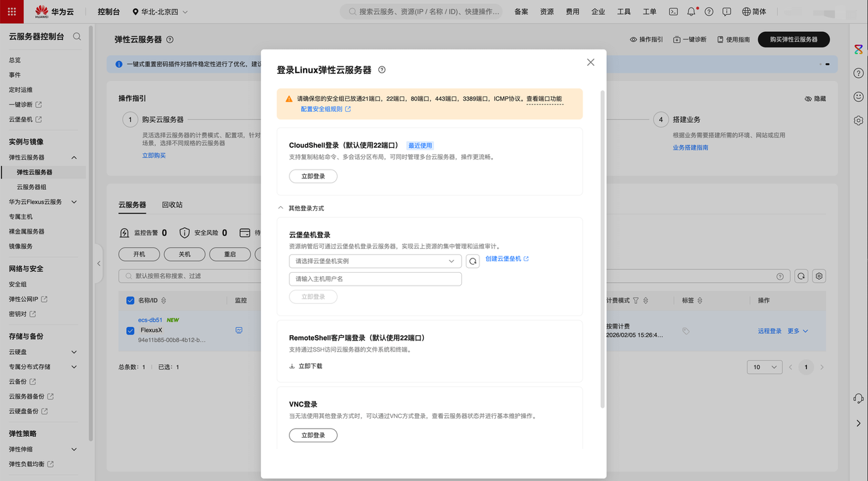Screen dimensions: 868x481
Task: Click the 安全风险 shield icon
Action: click(184, 233)
